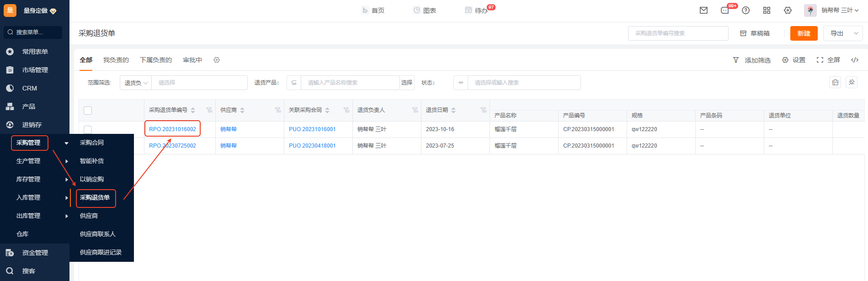
Task: Expand the 导出 dropdown arrow
Action: click(x=856, y=33)
